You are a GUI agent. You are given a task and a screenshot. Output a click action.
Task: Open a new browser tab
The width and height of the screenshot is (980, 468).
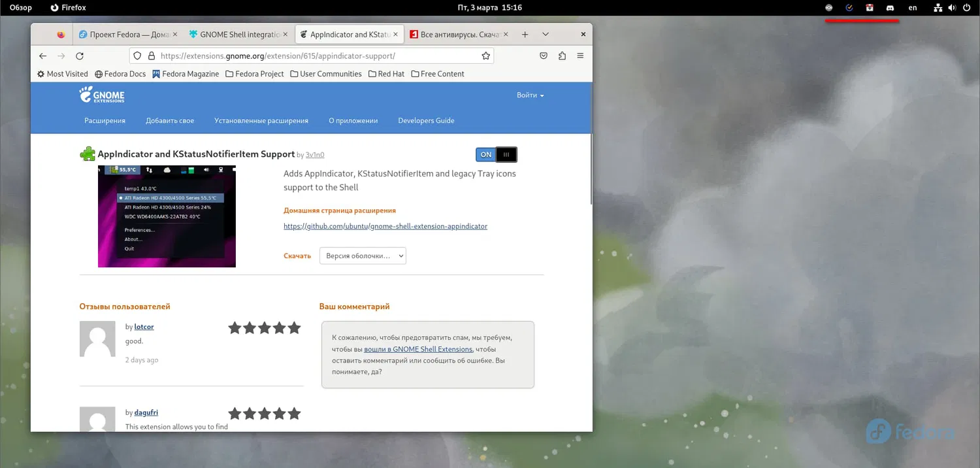point(525,35)
